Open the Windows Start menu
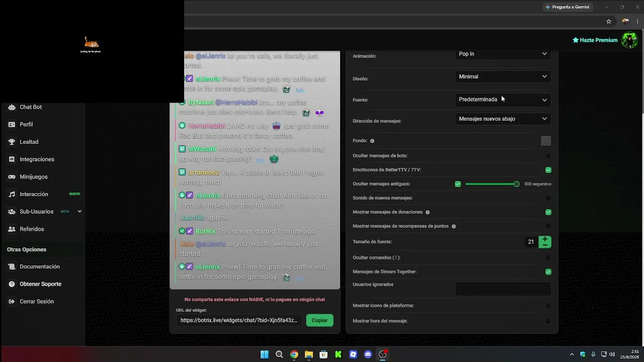The width and height of the screenshot is (644, 362). [265, 354]
